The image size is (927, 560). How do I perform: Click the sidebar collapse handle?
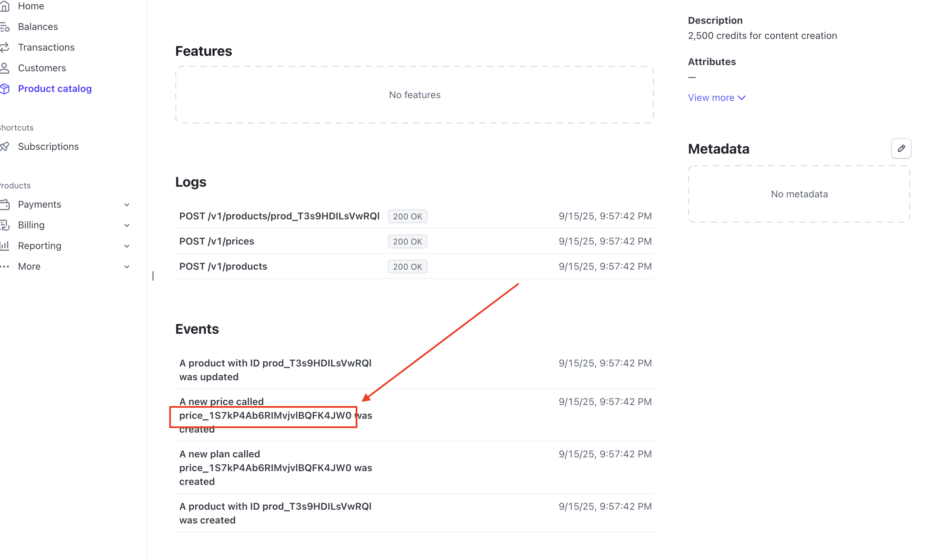coord(153,276)
